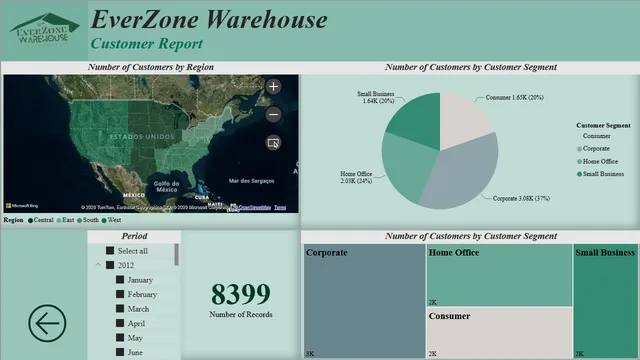
Task: Click the 'Customer Segment' legend title
Action: pyautogui.click(x=603, y=125)
